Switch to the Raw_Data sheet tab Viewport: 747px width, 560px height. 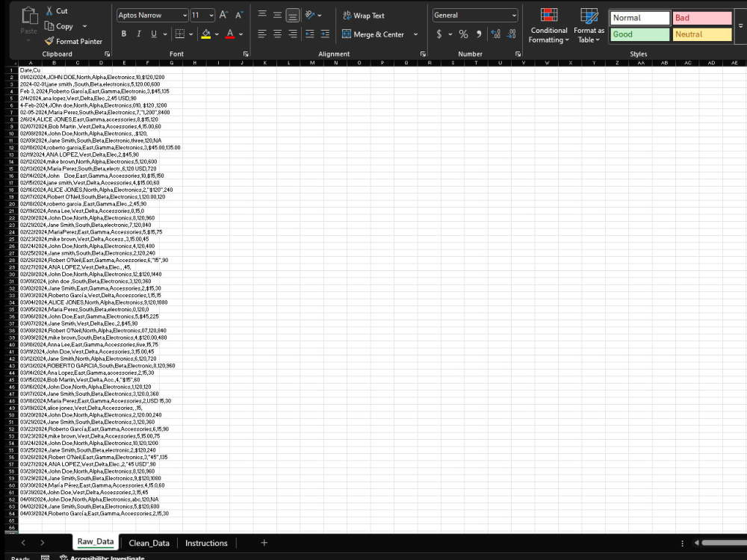point(96,541)
